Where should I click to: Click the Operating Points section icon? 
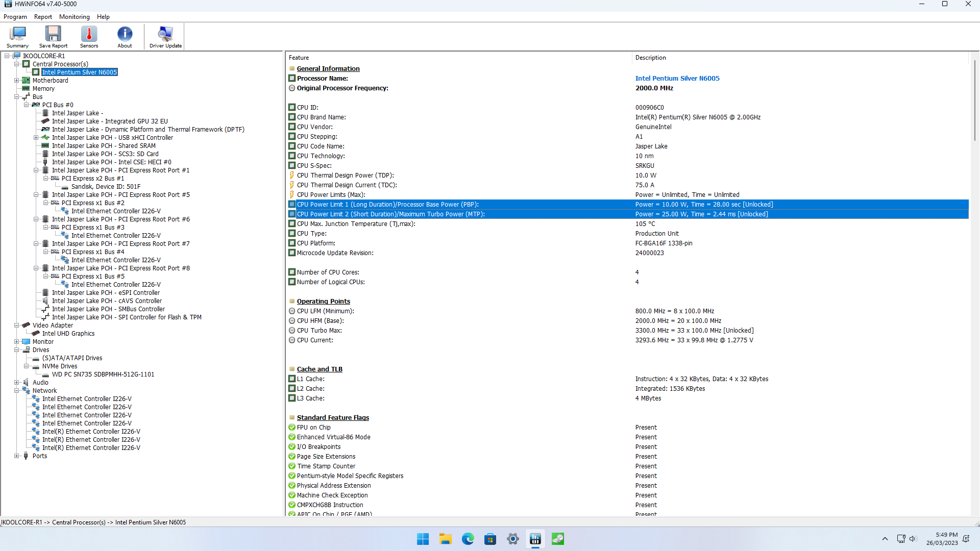(292, 302)
